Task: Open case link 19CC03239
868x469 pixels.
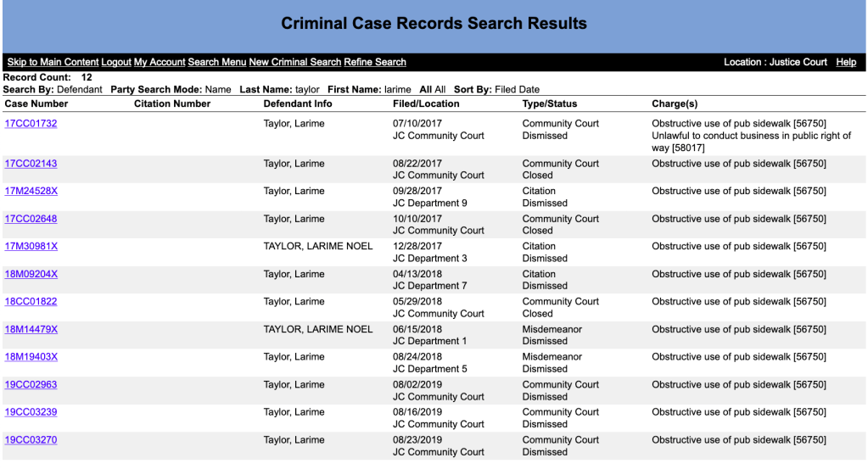Action: click(x=31, y=412)
